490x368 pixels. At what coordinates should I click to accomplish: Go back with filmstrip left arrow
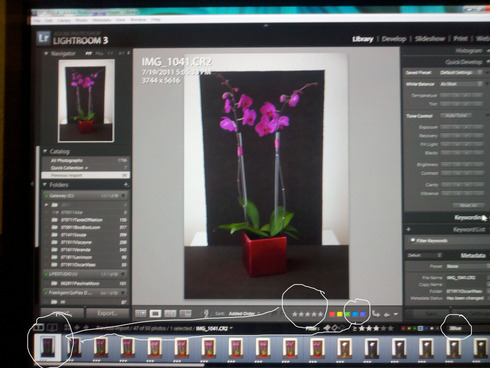pos(77,328)
